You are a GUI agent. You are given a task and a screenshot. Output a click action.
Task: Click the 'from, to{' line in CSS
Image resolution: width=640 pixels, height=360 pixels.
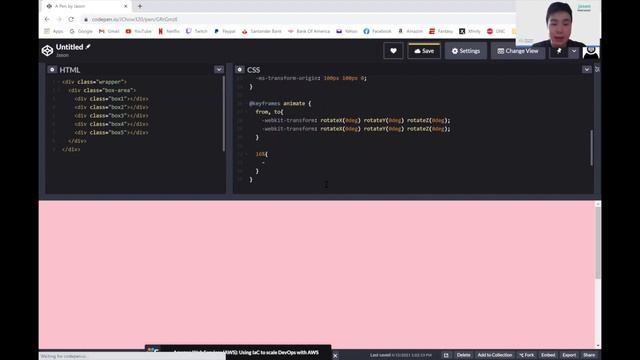pos(269,112)
